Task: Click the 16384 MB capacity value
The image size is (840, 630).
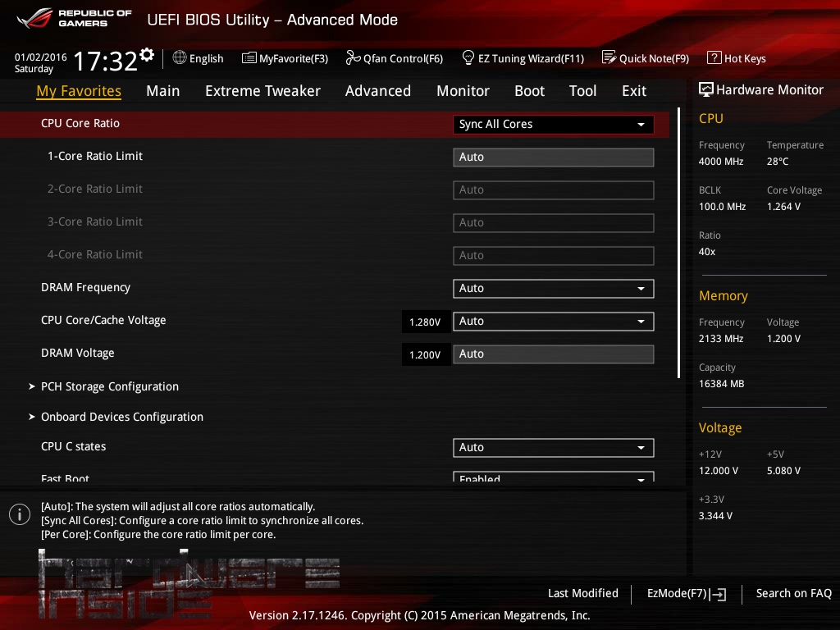Action: 721,384
